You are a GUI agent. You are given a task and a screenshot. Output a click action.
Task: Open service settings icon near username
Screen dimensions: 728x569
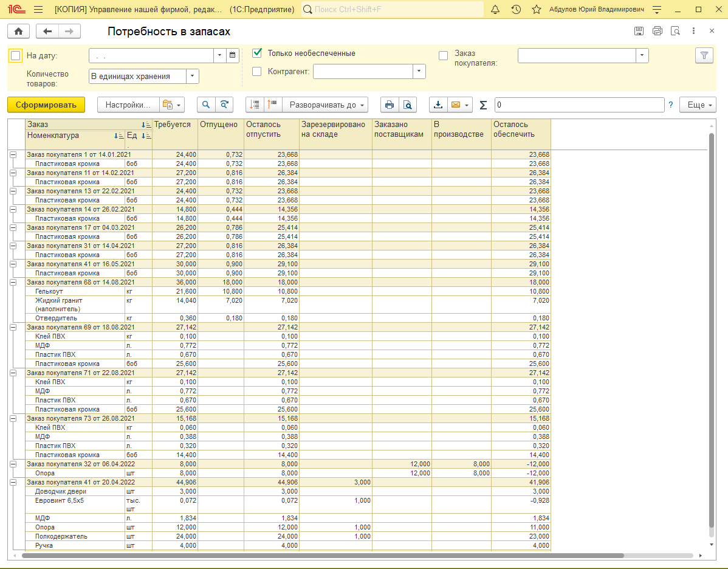coord(656,9)
